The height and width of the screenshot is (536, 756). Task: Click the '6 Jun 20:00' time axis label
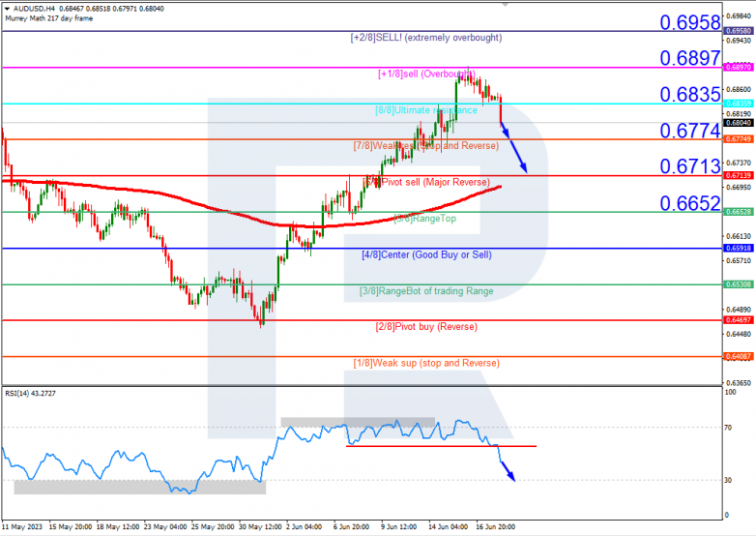(x=352, y=527)
